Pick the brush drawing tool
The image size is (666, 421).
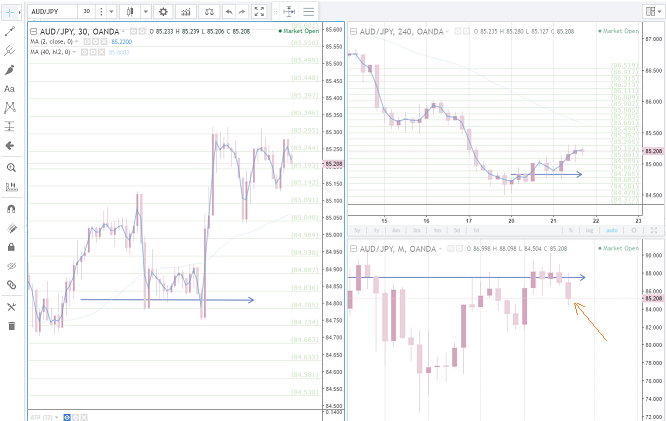(x=10, y=70)
